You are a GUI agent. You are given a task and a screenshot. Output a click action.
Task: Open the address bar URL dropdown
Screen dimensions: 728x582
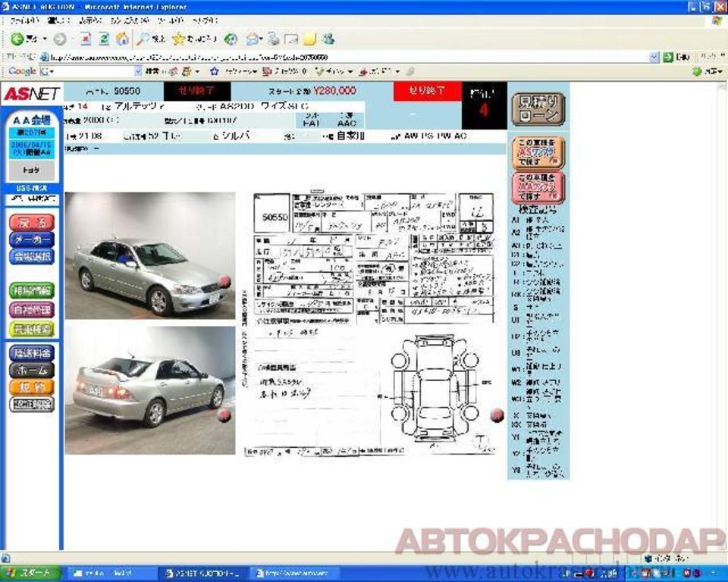(654, 58)
